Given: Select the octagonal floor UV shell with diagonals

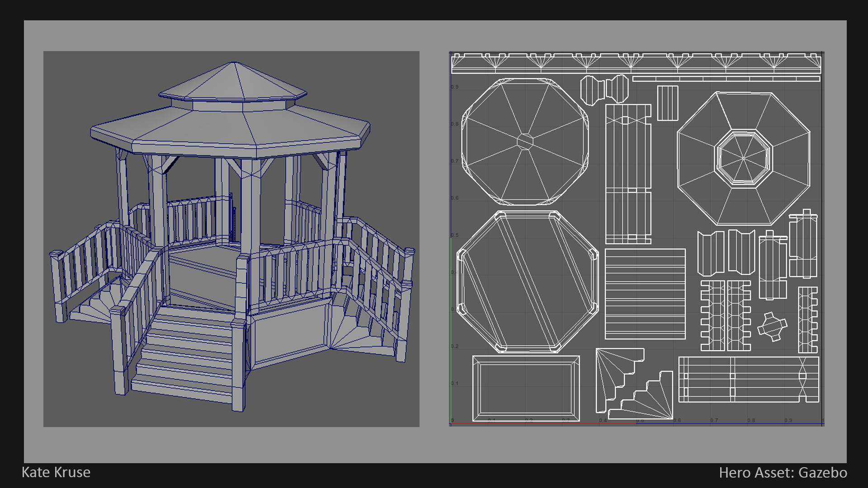Looking at the screenshot, I should (527, 282).
